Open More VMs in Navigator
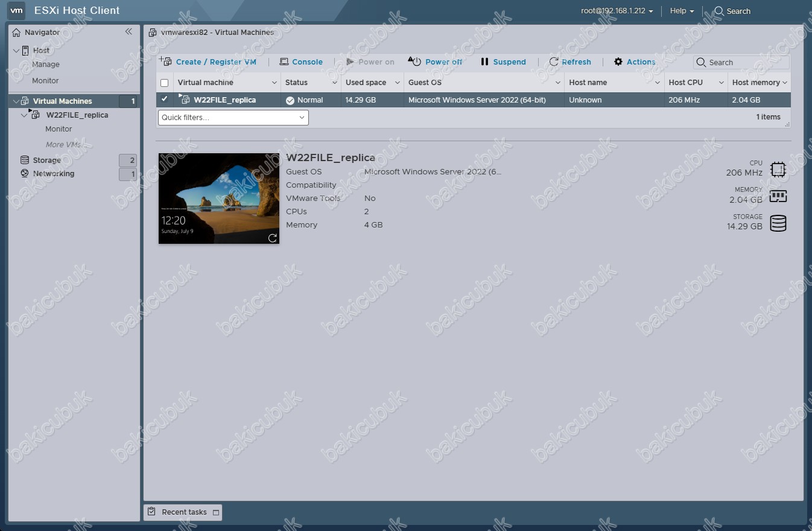812x531 pixels. pyautogui.click(x=66, y=145)
